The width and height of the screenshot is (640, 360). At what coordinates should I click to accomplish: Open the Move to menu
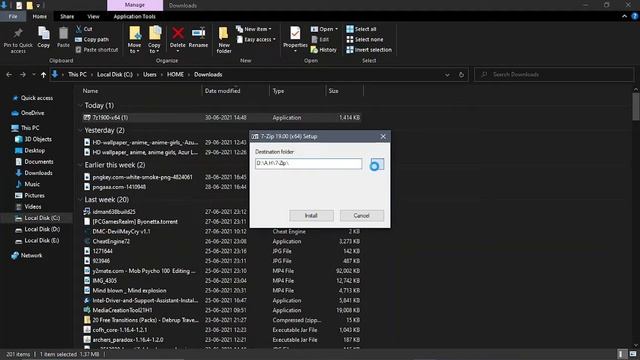click(x=134, y=40)
